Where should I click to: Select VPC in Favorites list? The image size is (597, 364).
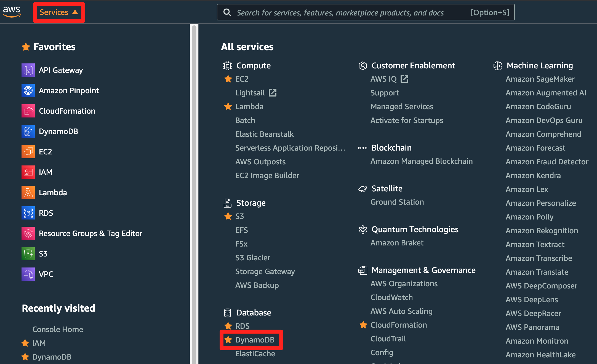(x=46, y=274)
